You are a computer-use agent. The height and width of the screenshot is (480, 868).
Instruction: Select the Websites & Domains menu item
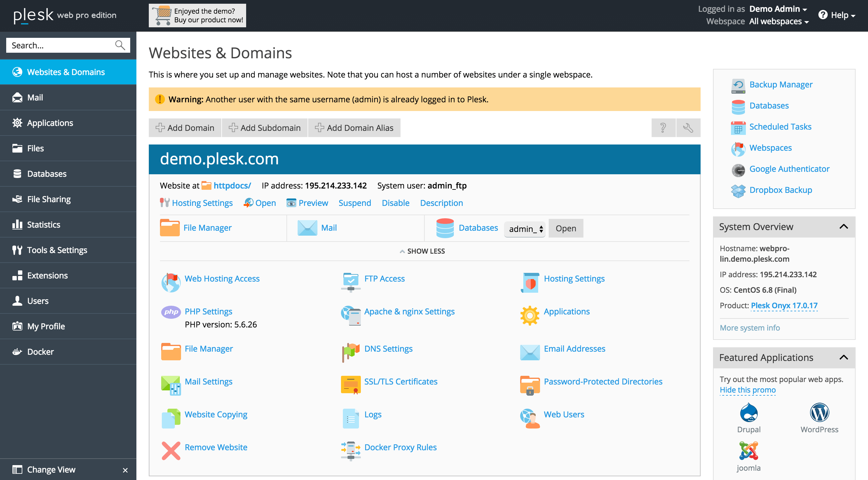[x=66, y=72]
